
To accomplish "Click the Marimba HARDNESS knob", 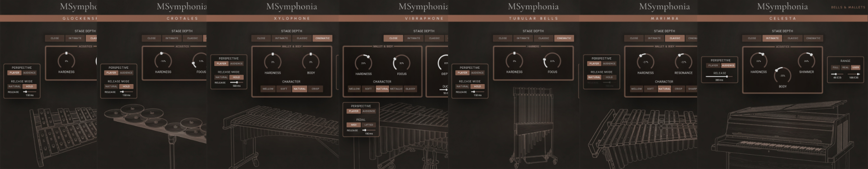I will (x=646, y=61).
